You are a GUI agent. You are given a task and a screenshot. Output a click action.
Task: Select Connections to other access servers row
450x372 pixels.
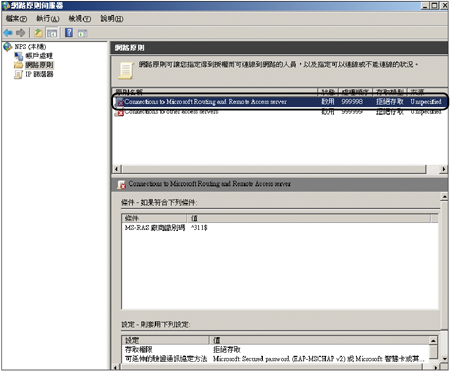(279, 112)
